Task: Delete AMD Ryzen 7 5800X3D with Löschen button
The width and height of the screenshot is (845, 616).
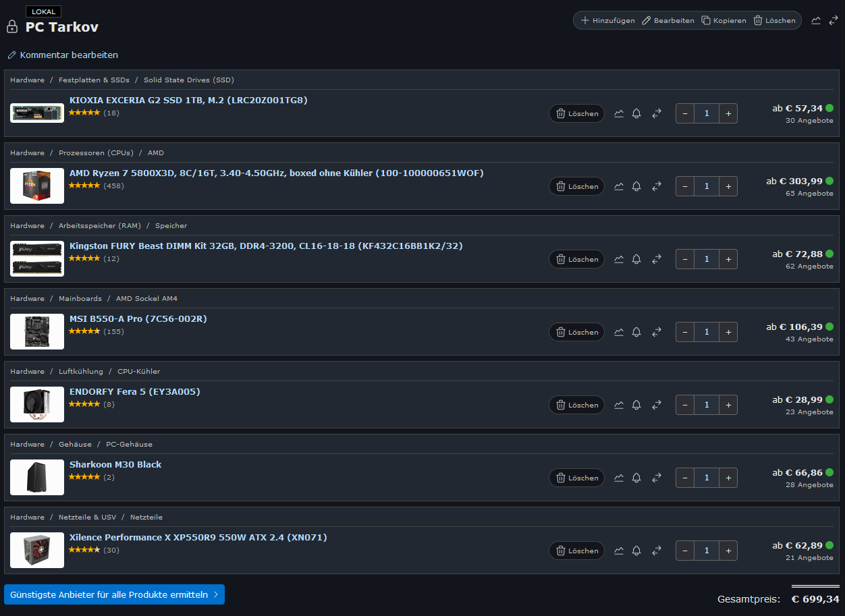Action: click(x=576, y=186)
